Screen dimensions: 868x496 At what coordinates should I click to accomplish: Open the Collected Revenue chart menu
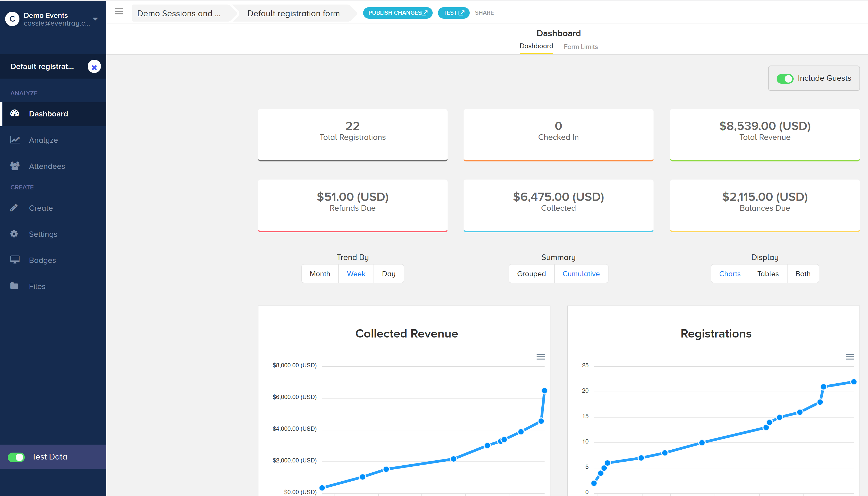(540, 357)
